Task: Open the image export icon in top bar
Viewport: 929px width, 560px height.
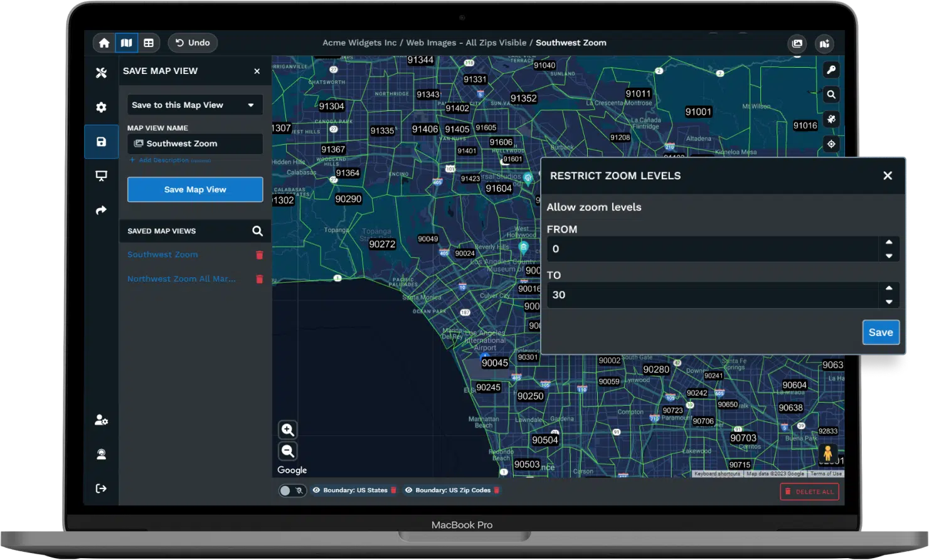Action: (x=797, y=43)
